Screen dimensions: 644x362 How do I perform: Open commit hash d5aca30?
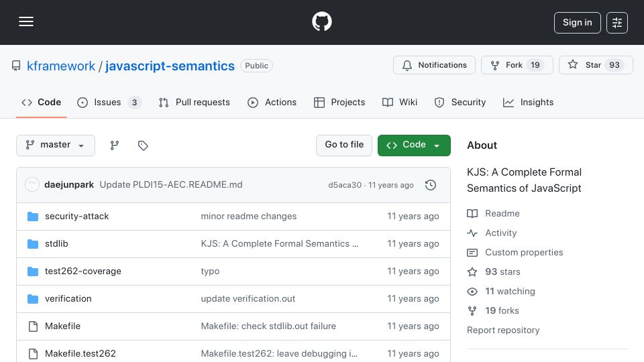pos(345,185)
